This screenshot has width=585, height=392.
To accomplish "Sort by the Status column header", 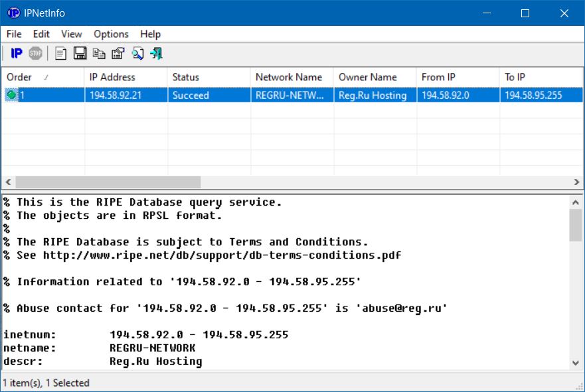I will click(209, 77).
